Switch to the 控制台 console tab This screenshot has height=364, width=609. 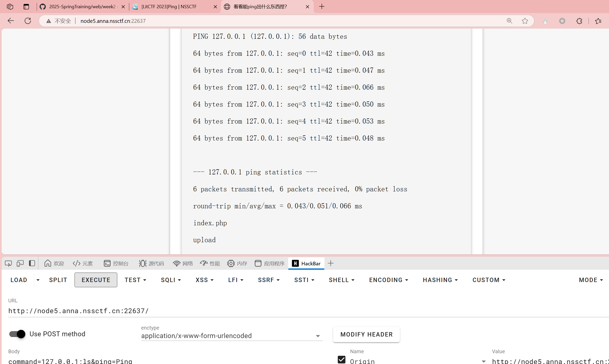(116, 263)
